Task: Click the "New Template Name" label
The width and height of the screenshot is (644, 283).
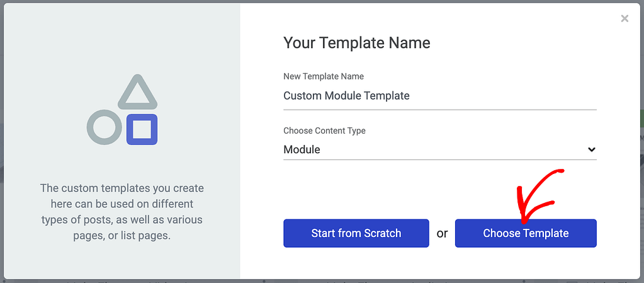Action: click(x=324, y=76)
